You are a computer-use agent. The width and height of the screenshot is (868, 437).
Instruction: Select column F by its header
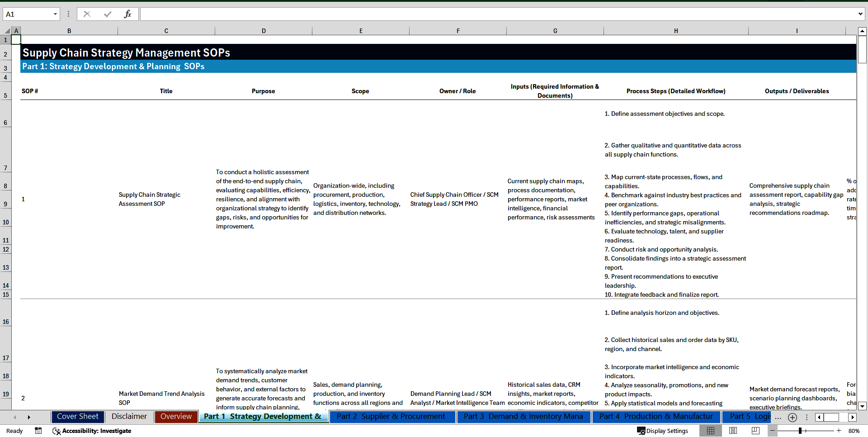pos(458,30)
